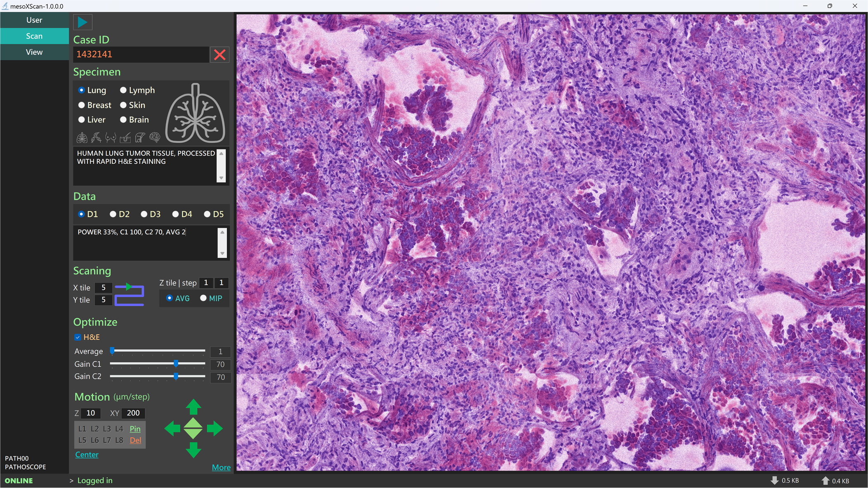Screen dimensions: 868x488
Task: Select saved location L1
Action: (82, 429)
